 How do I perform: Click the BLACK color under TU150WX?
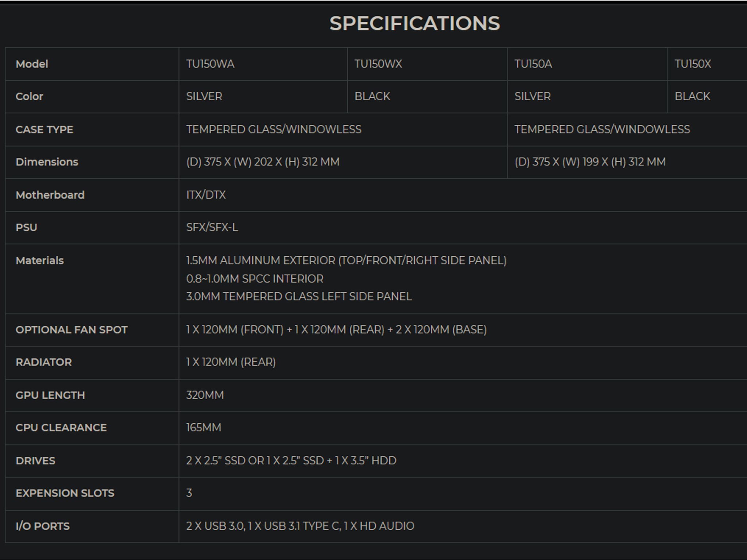point(372,96)
